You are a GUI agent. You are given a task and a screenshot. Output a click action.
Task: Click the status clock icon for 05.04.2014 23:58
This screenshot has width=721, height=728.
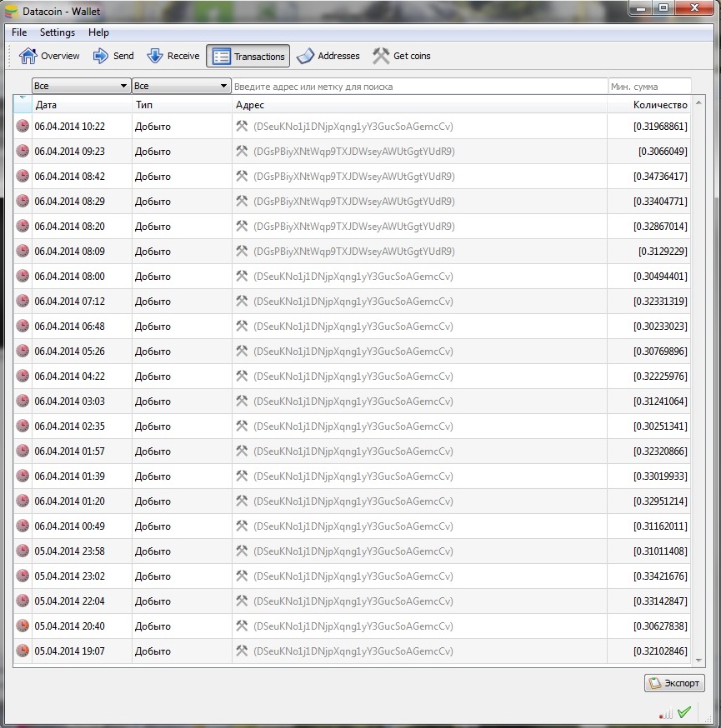(23, 551)
